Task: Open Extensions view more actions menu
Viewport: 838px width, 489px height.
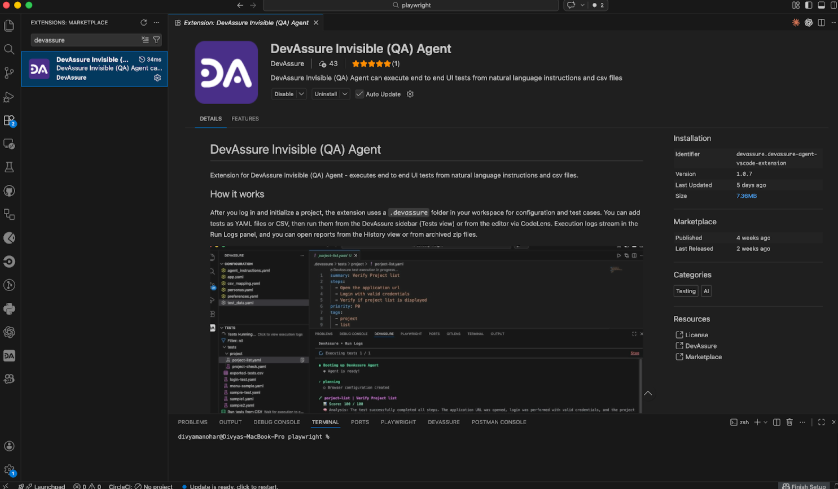Action: pos(157,22)
